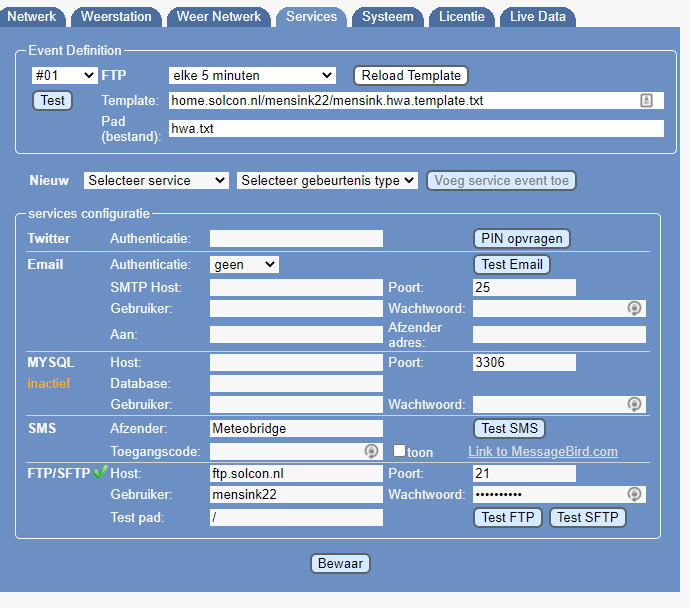Click the FTP Host input field
The height and width of the screenshot is (608, 690).
pyautogui.click(x=296, y=473)
